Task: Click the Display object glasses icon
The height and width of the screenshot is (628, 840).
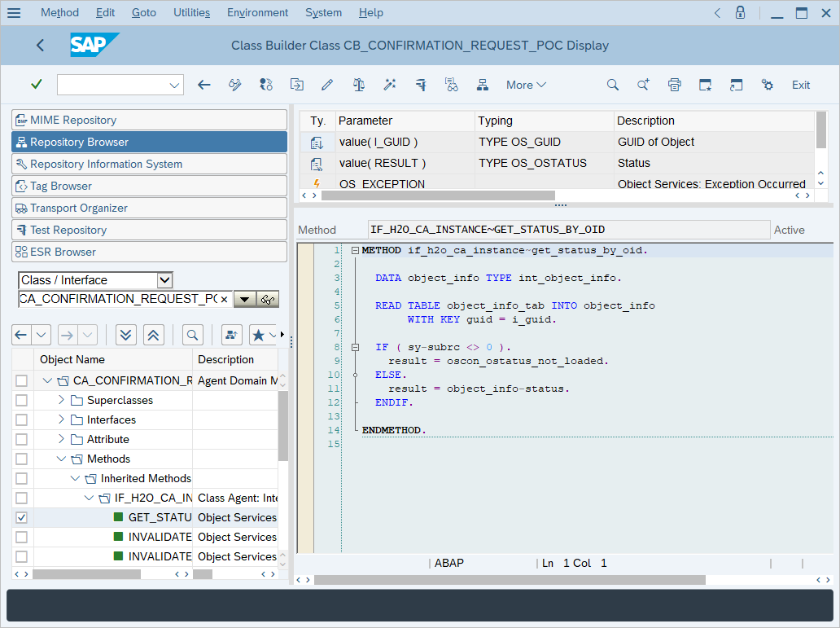Action: coord(268,299)
